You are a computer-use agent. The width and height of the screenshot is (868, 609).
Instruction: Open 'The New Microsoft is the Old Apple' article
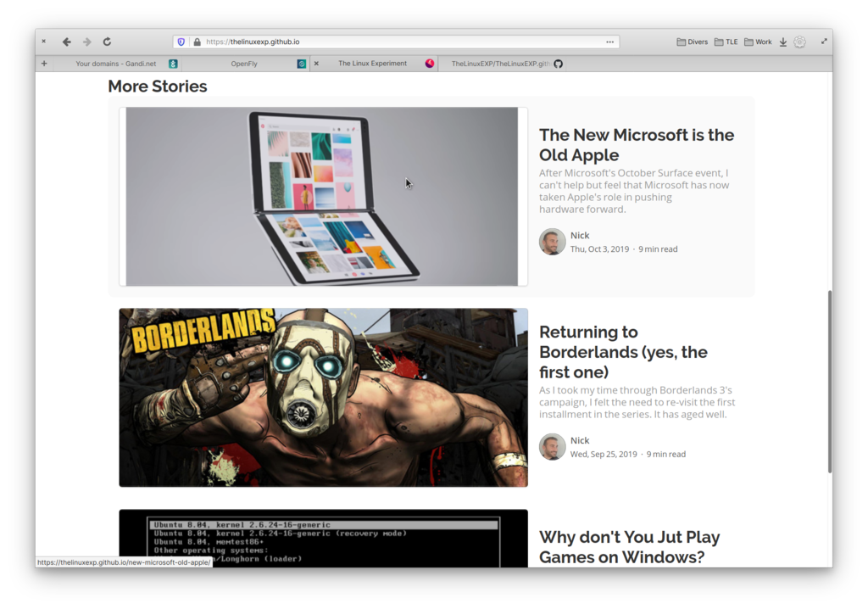637,145
